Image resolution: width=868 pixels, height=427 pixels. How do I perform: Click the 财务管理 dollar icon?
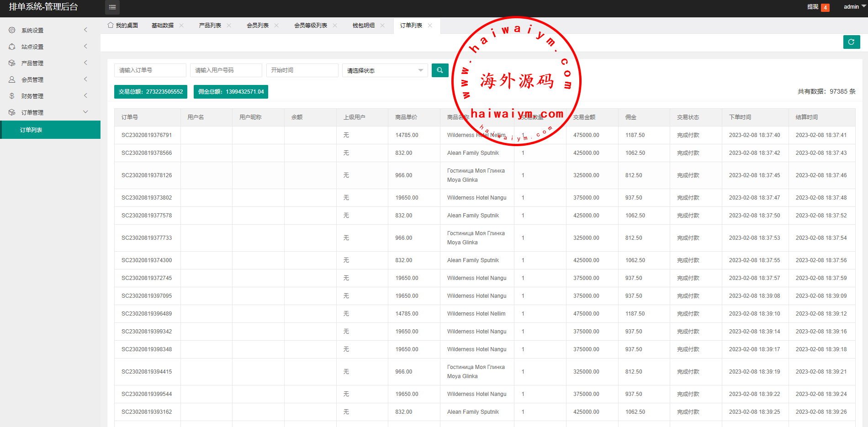(x=12, y=96)
